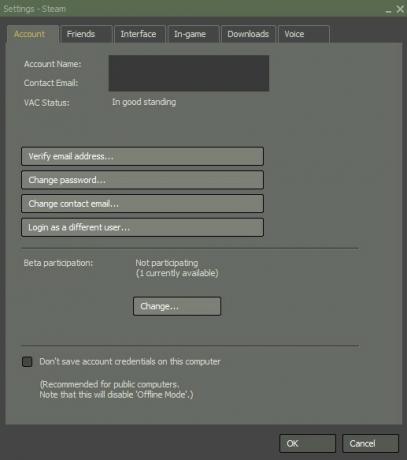The height and width of the screenshot is (460, 407).
Task: Open the Interface tab
Action: pyautogui.click(x=140, y=34)
